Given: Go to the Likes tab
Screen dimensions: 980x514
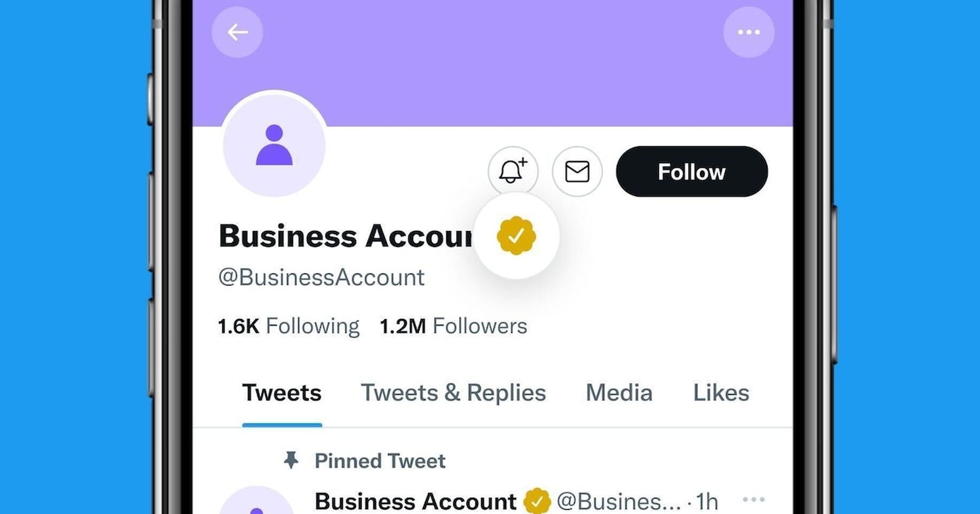Looking at the screenshot, I should pos(721,393).
